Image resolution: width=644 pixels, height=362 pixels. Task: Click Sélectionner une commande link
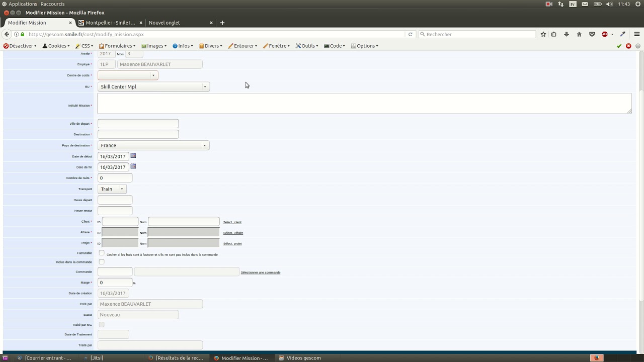[260, 273]
